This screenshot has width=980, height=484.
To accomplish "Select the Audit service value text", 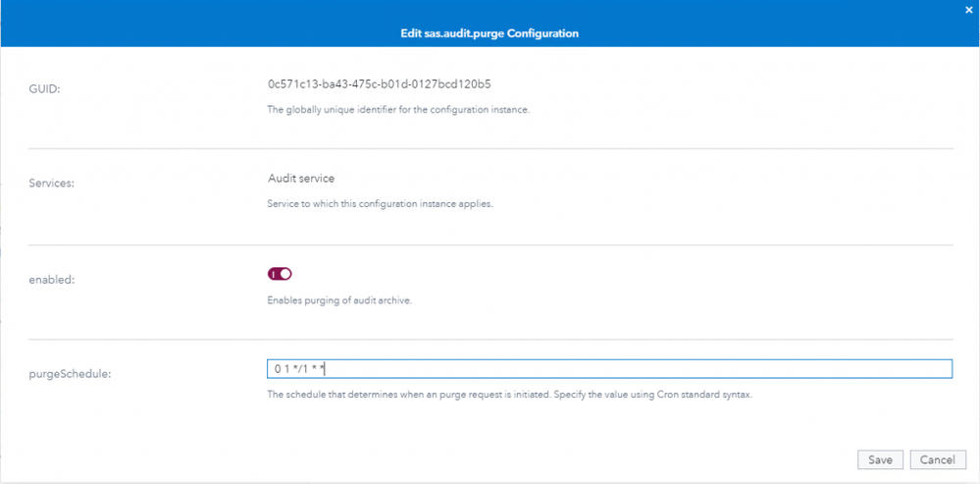I will [x=301, y=179].
